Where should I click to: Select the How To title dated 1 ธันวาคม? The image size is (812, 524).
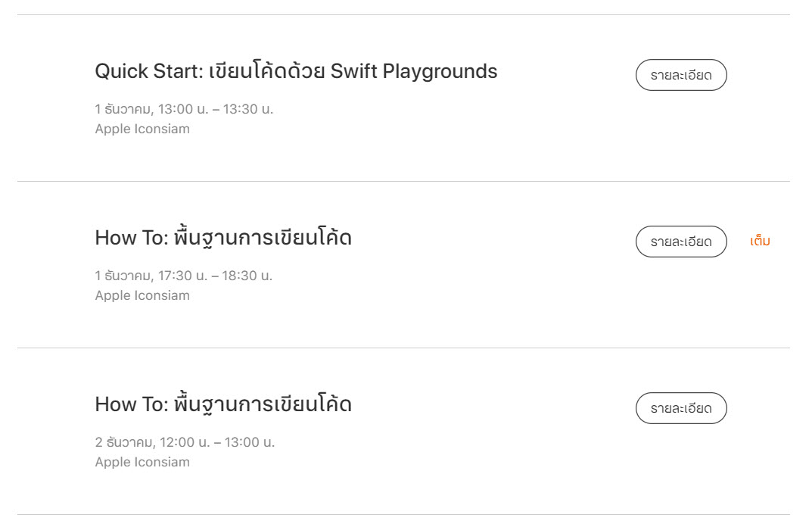[x=223, y=238]
